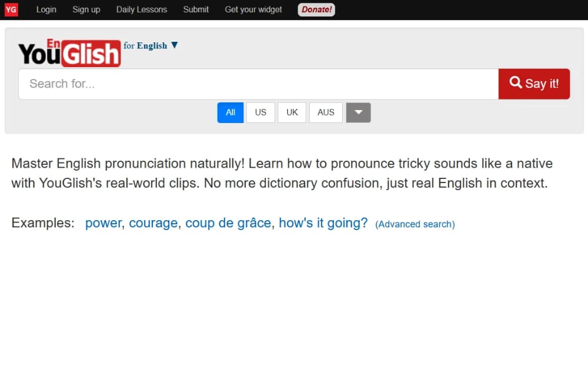Image resolution: width=588 pixels, height=385 pixels.
Task: Open the 'courage' example link
Action: [153, 223]
